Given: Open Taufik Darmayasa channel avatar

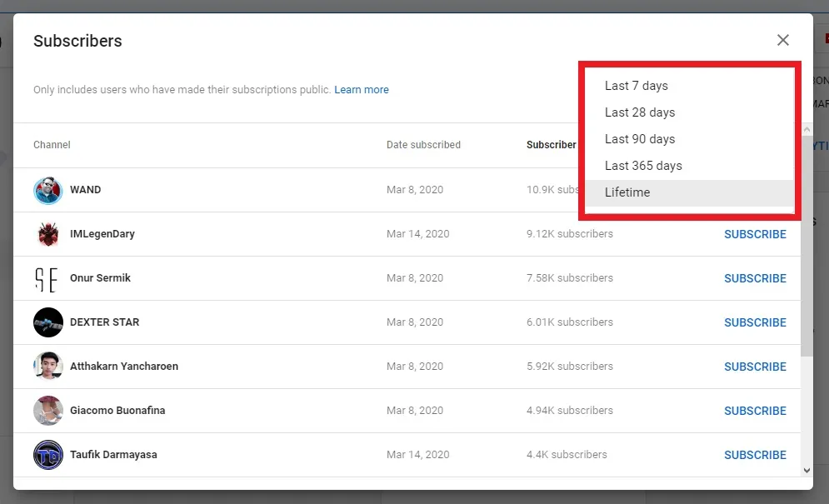Looking at the screenshot, I should (48, 455).
